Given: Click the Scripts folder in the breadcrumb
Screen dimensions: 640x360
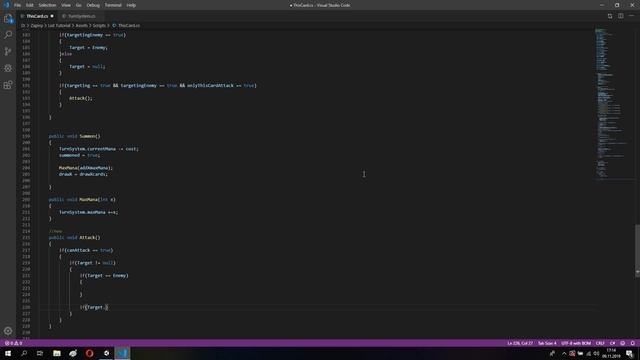Looking at the screenshot, I should click(99, 25).
